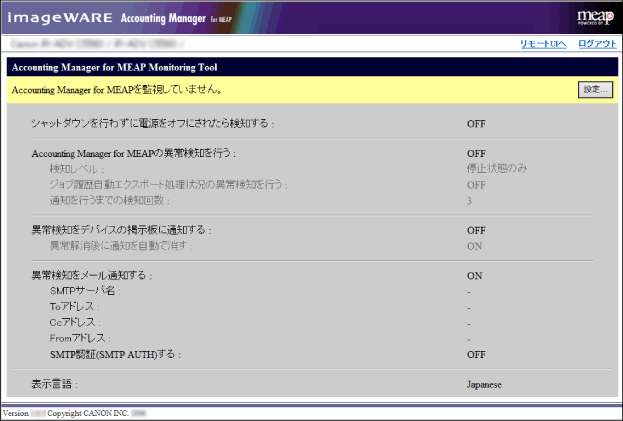623x421 pixels.
Task: Select the SMTPサーバ名 label
Action: point(84,290)
